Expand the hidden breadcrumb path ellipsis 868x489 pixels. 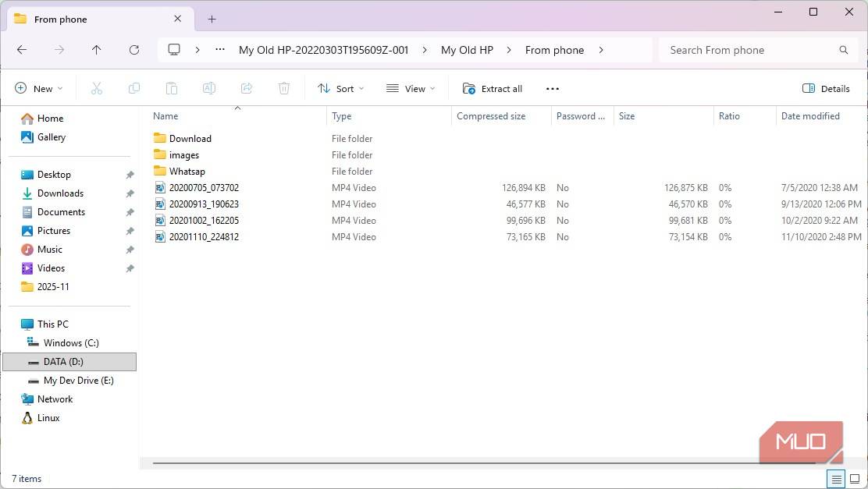[x=220, y=50]
